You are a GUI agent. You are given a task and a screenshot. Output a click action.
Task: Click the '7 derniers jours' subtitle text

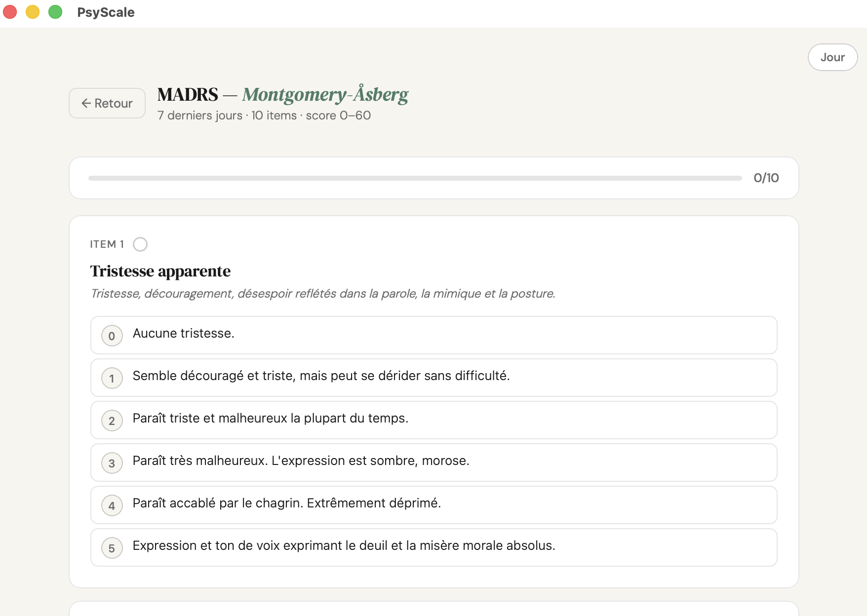coord(199,115)
